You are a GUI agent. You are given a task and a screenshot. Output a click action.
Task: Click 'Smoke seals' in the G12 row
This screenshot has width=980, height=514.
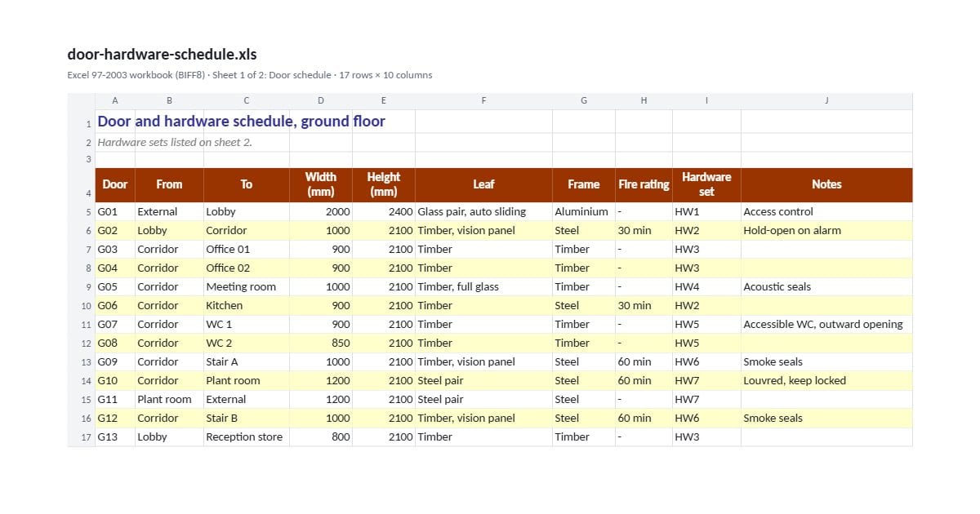coord(826,419)
